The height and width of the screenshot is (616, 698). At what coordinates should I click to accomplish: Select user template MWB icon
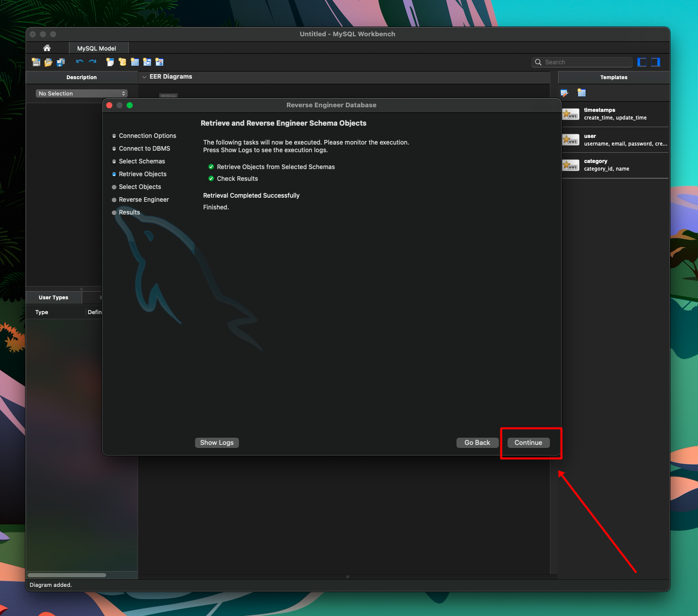point(571,139)
